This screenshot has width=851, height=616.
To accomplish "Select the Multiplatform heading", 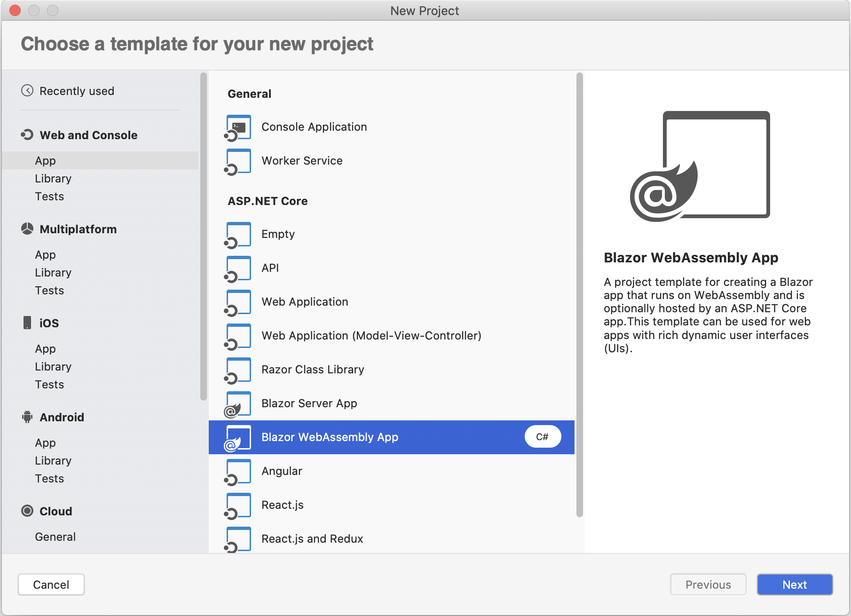I will (78, 229).
